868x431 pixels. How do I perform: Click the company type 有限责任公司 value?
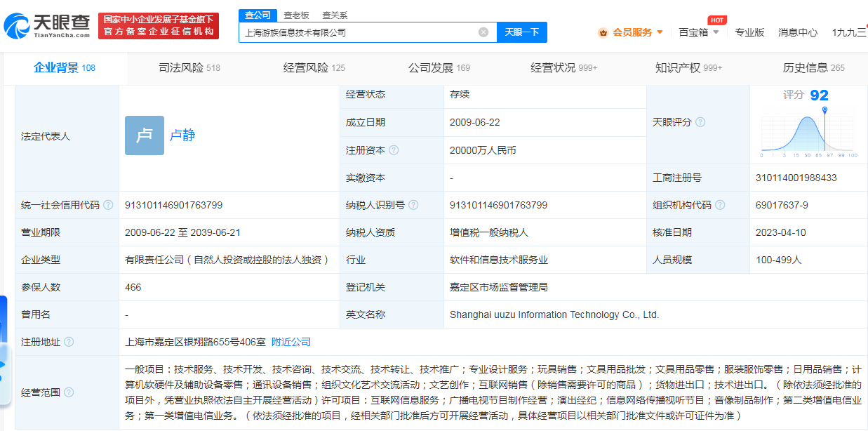[x=227, y=260]
